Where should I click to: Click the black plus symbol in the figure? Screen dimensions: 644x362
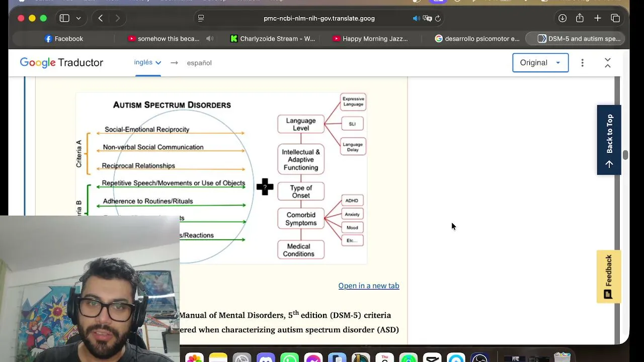[x=265, y=187]
